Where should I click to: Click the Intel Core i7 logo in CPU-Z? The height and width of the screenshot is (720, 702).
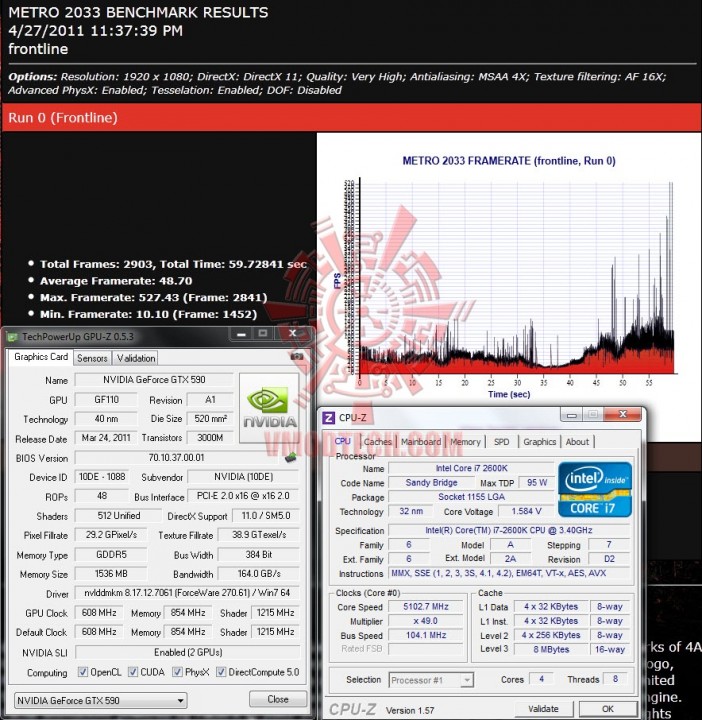tap(595, 489)
